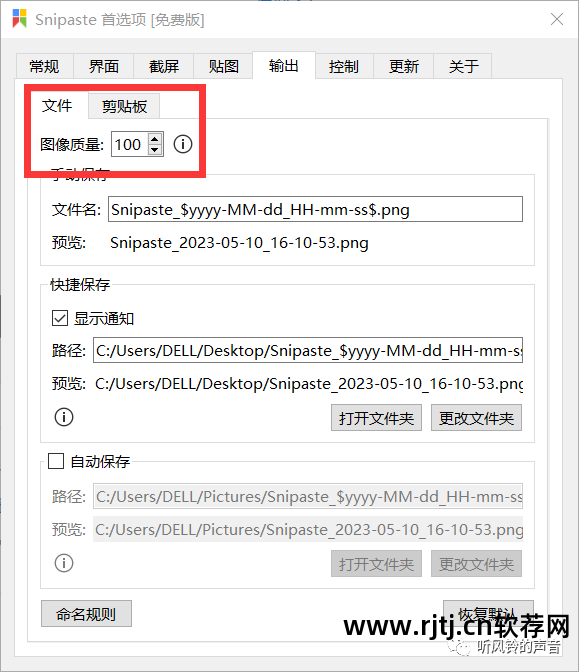Open the 控制 tab
Viewport: 579px width, 672px height.
pyautogui.click(x=344, y=66)
